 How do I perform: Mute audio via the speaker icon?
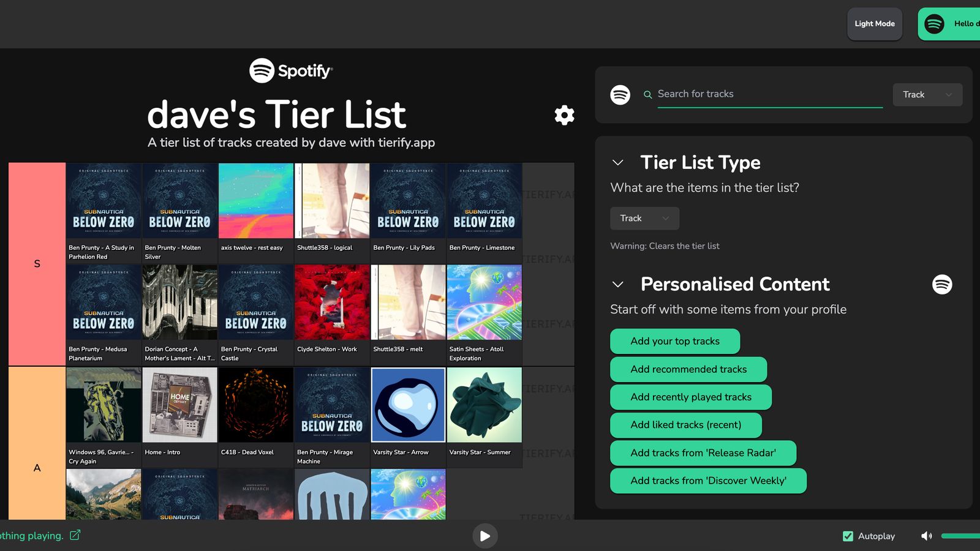927,536
